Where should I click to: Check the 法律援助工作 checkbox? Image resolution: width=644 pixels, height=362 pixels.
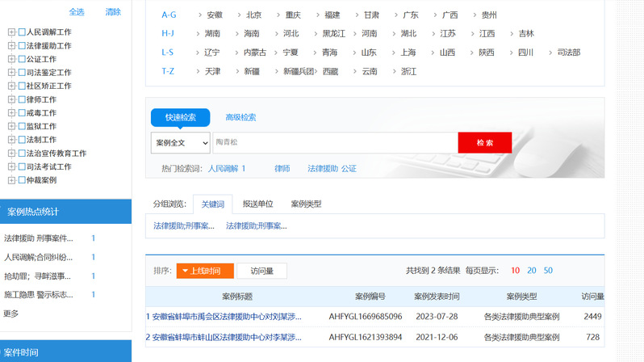(22, 46)
